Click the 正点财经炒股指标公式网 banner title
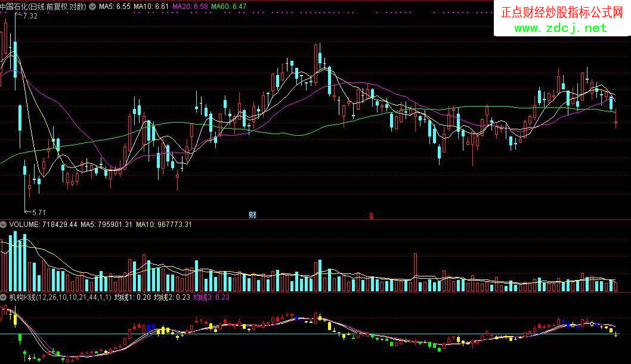Screen dimensions: 631x364 point(562,12)
